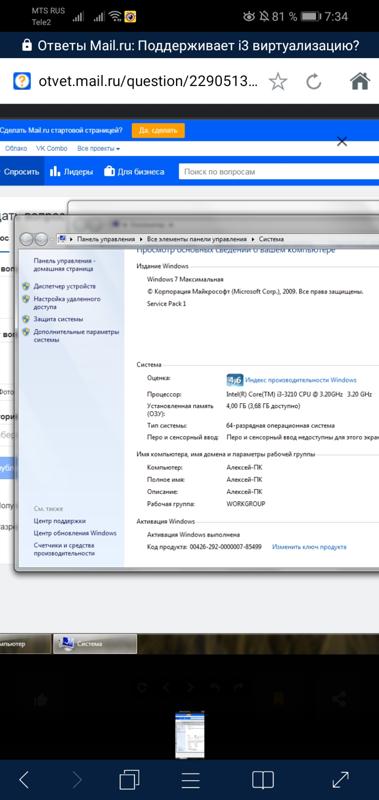
Task: Click the 'Поиск по вопросам' search field
Action: [x=279, y=172]
